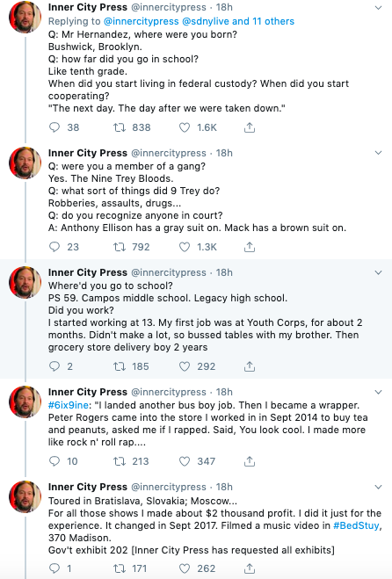Like the tweet with 1.6K likes
The height and width of the screenshot is (579, 392).
point(185,127)
